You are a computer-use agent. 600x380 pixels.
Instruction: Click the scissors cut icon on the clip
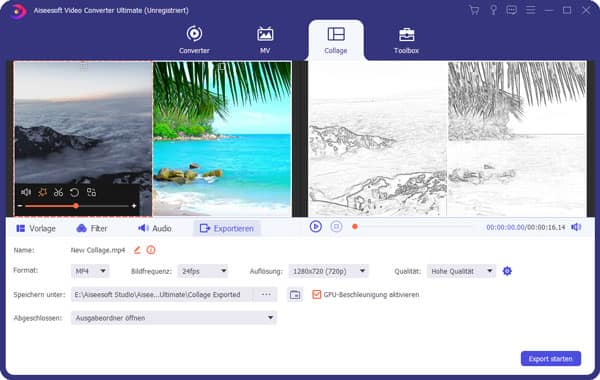58,192
